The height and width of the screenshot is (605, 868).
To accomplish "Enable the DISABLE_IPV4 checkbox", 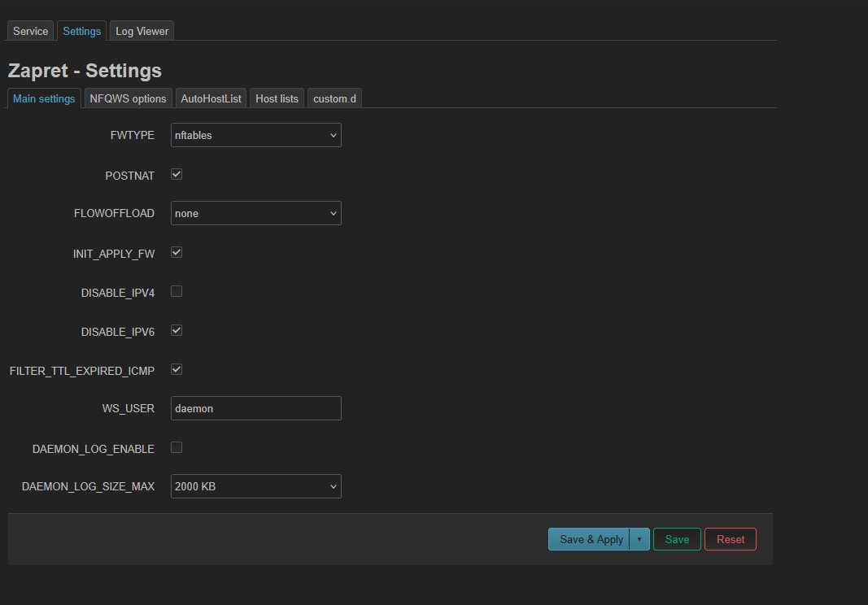I will 177,291.
